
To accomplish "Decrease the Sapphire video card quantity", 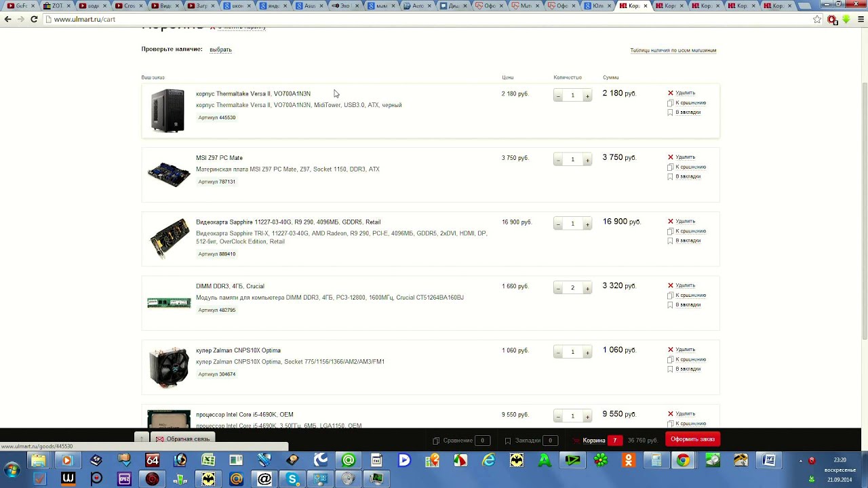I will point(558,224).
